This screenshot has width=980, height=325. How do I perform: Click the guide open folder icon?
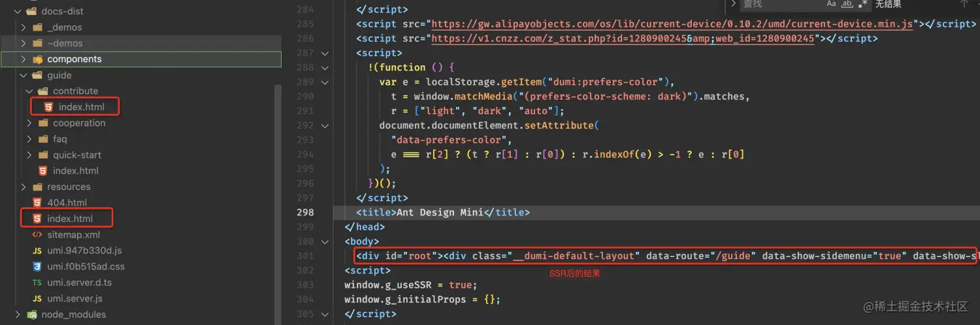point(37,75)
